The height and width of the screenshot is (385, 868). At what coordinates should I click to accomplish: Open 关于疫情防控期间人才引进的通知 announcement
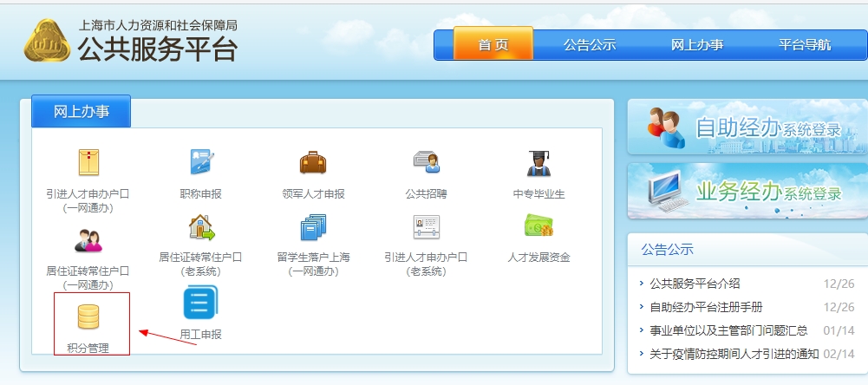click(x=734, y=354)
